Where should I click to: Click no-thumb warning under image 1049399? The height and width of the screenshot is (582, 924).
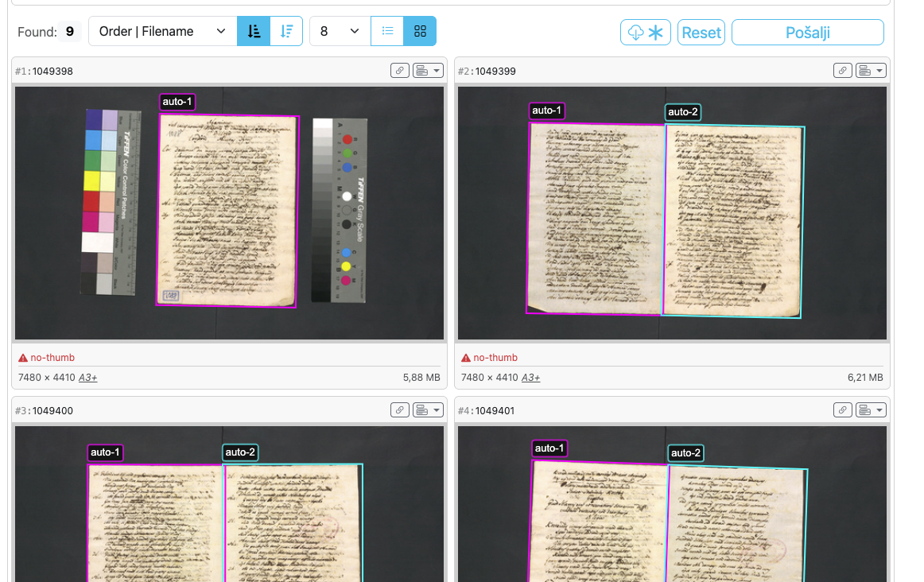pos(495,358)
